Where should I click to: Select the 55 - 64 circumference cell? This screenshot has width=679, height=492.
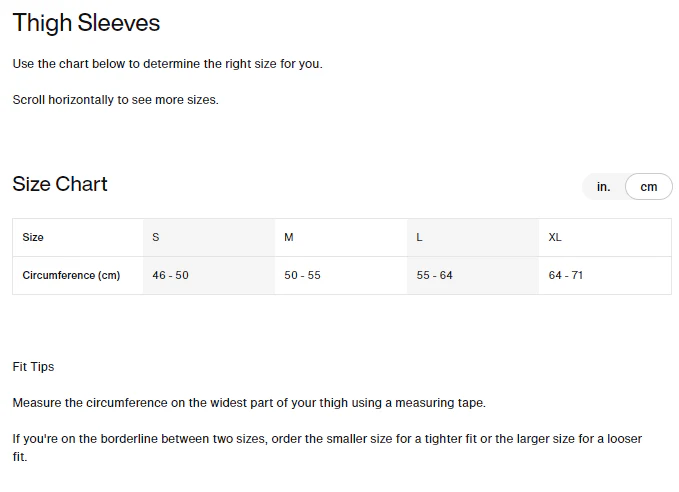coord(473,275)
